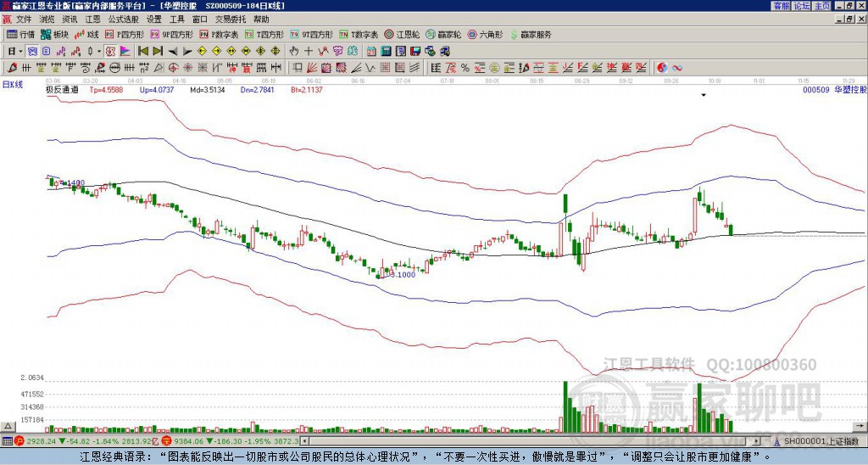Click the Up=4.0737 indicator value
Viewport: 868px width, 465px height.
[157, 89]
